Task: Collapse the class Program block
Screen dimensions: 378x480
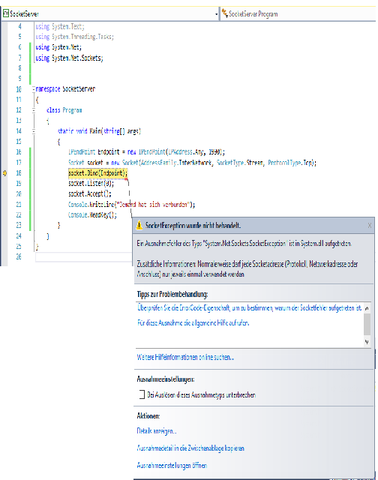Action: point(34,110)
